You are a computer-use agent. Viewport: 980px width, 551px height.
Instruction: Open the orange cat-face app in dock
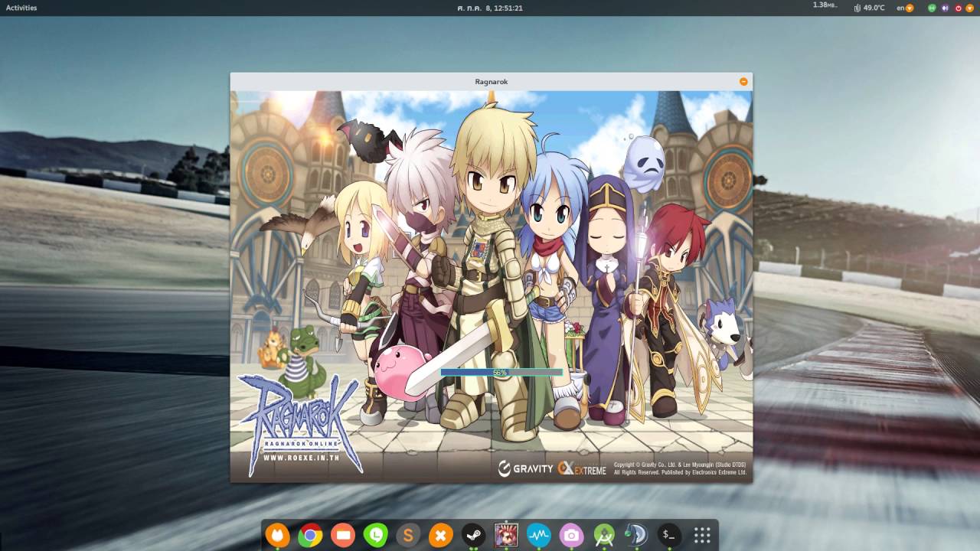(277, 536)
